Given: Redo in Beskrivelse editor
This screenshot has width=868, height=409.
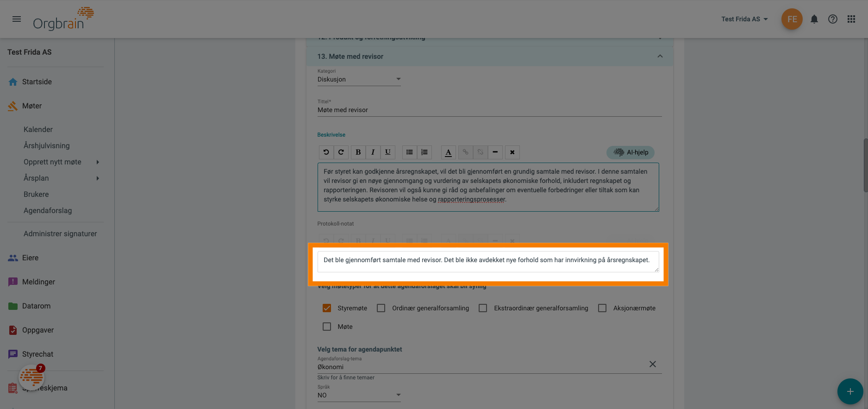Looking at the screenshot, I should 341,152.
